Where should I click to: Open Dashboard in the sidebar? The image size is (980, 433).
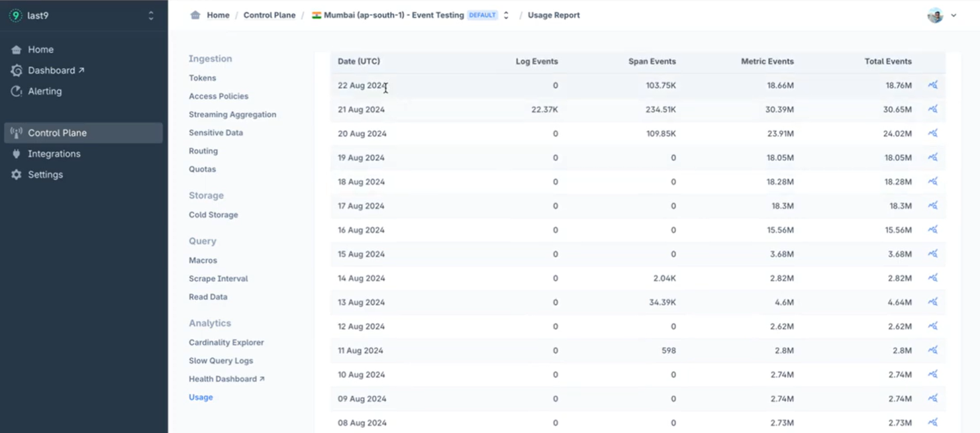[56, 70]
